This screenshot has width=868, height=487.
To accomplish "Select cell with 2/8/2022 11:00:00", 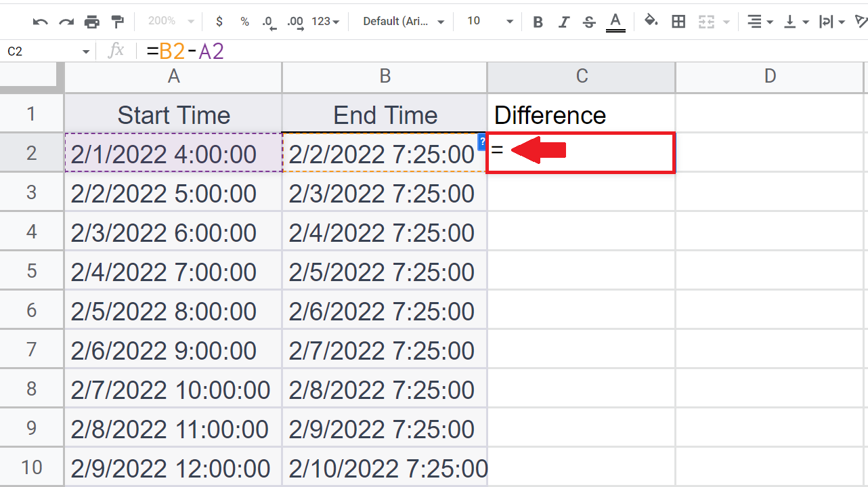I will click(173, 427).
